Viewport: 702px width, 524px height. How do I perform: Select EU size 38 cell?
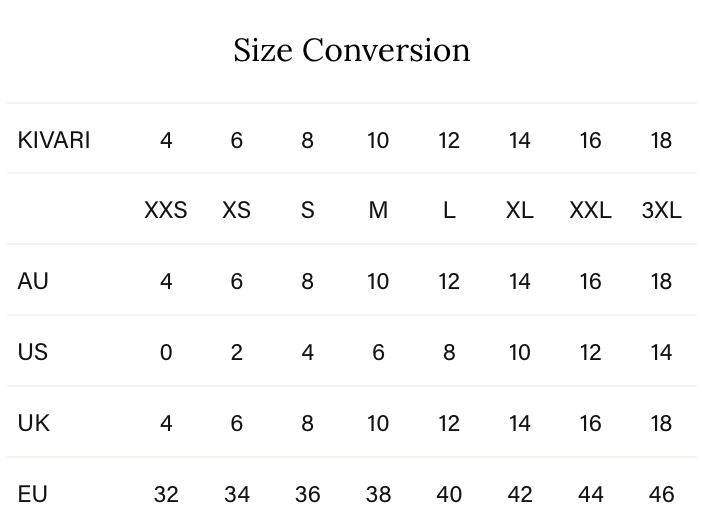click(x=378, y=494)
